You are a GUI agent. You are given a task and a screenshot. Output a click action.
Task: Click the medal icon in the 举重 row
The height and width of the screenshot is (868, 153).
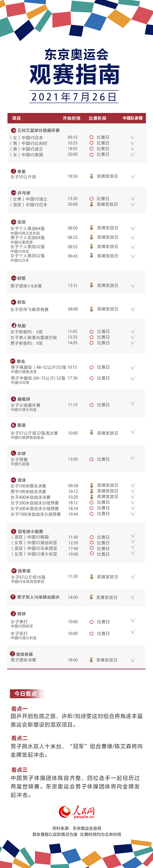click(x=91, y=176)
